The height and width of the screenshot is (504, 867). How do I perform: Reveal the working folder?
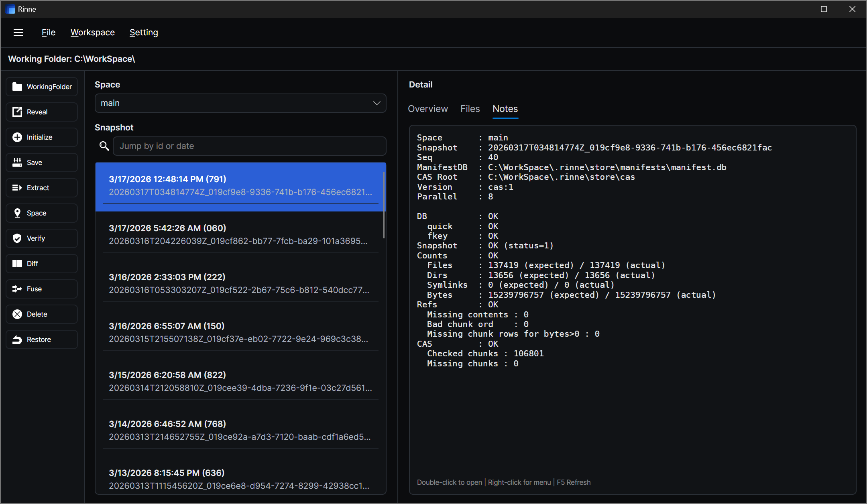41,112
